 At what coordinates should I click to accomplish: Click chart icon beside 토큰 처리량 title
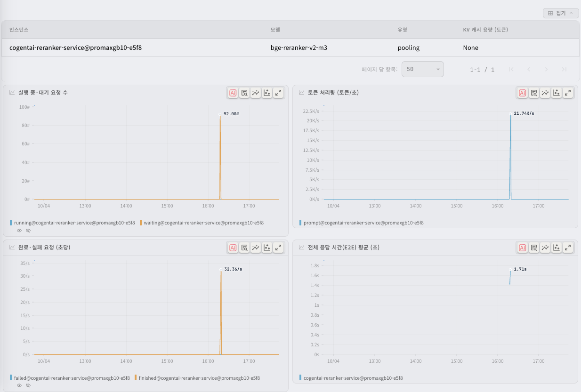point(302,93)
